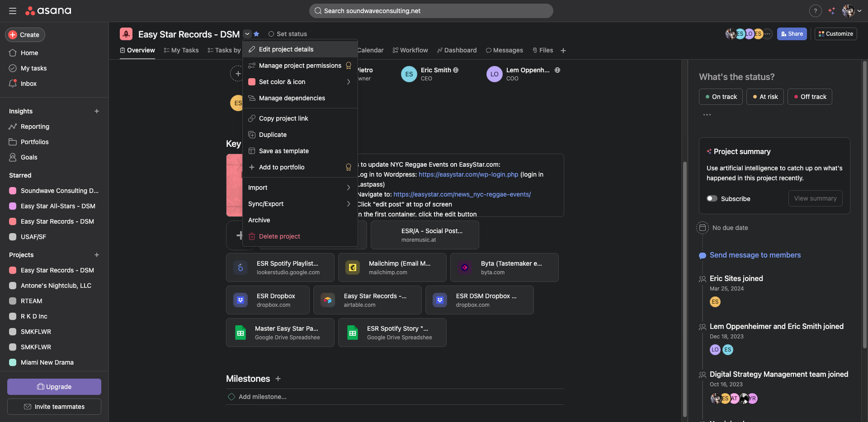Viewport: 868px width, 422px height.
Task: Choose Duplicate from the project menu
Action: click(273, 135)
